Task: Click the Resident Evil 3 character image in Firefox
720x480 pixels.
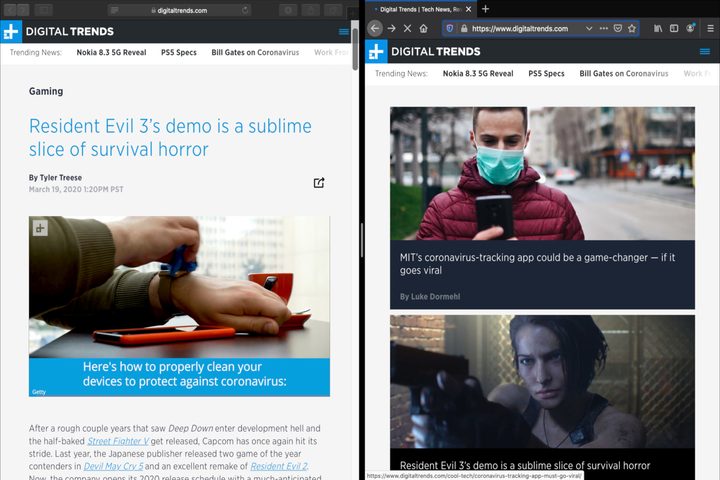Action: (542, 382)
